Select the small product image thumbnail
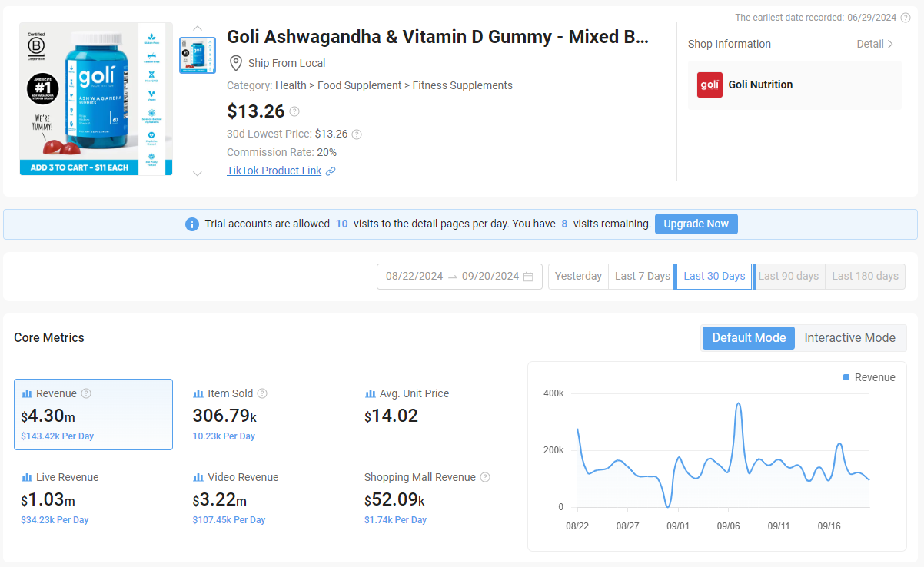Image resolution: width=924 pixels, height=567 pixels. click(198, 55)
